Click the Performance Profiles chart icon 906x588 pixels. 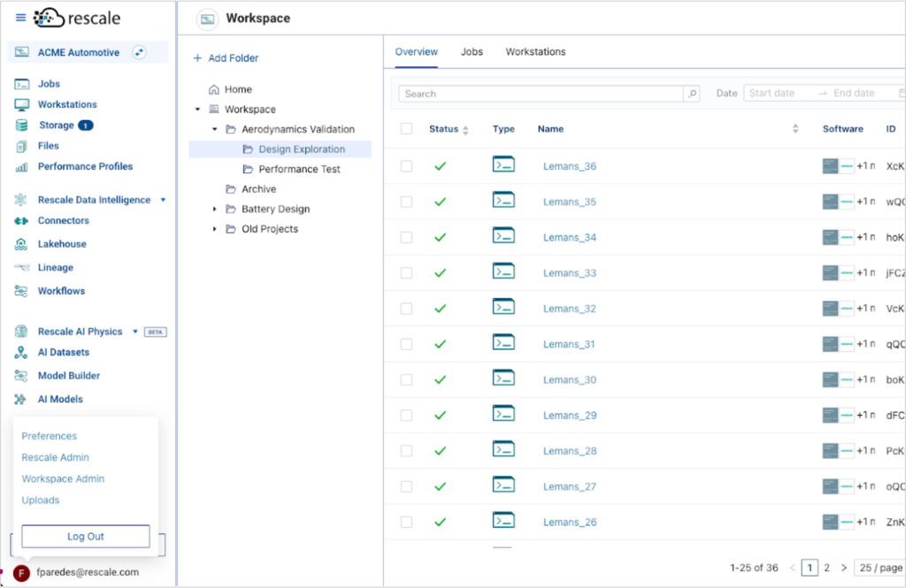click(x=22, y=166)
